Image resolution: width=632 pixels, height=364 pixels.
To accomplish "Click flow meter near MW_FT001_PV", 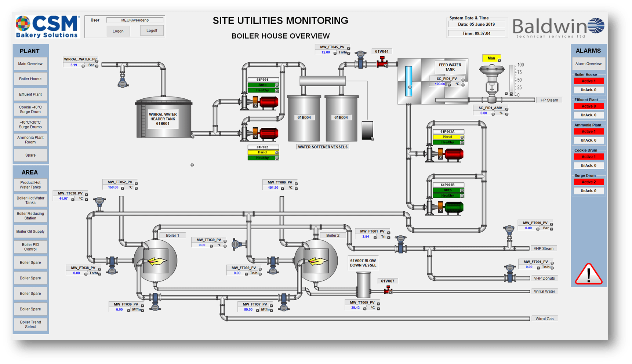I will click(401, 244).
